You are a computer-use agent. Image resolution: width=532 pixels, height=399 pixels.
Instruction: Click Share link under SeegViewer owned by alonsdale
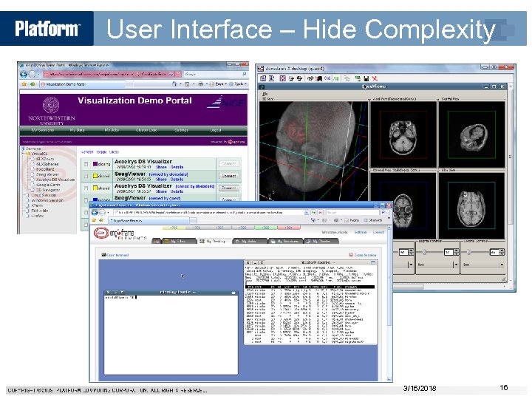[161, 179]
